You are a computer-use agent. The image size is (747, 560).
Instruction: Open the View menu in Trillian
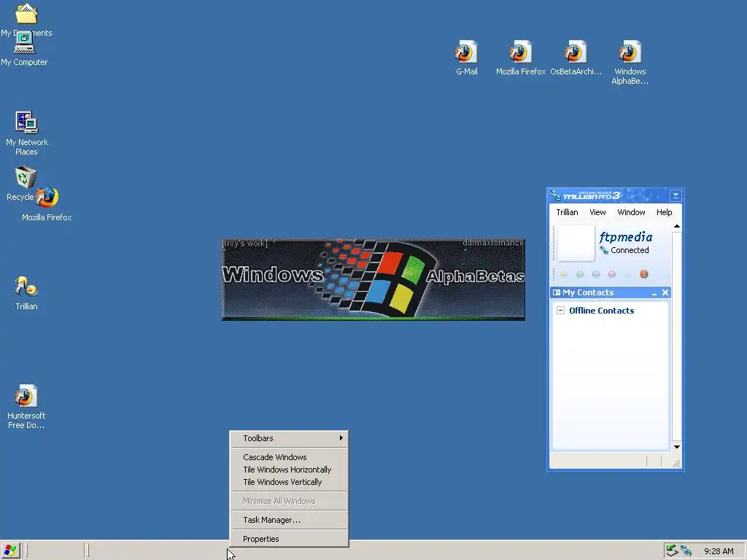pyautogui.click(x=597, y=212)
